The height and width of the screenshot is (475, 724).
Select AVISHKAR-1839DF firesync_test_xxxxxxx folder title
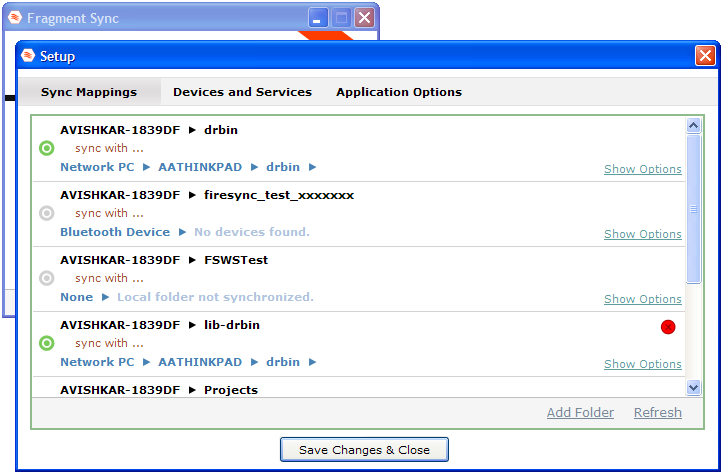[207, 195]
